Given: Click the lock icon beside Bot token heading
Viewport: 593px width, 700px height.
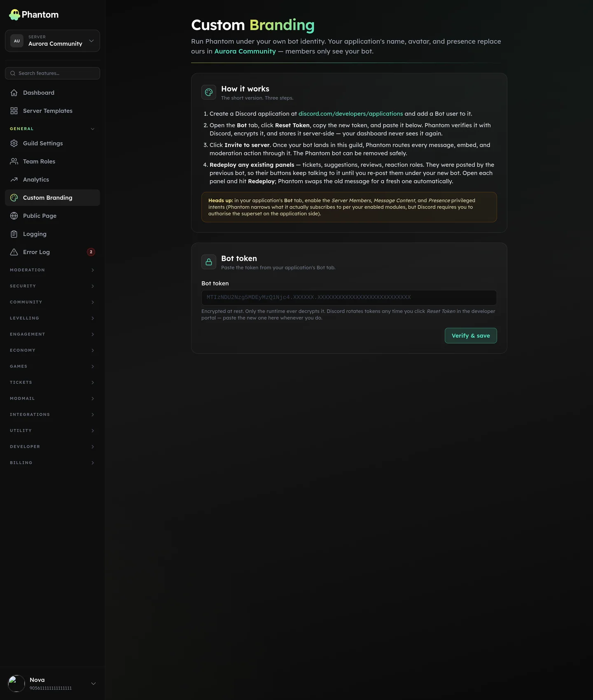Looking at the screenshot, I should click(x=209, y=262).
